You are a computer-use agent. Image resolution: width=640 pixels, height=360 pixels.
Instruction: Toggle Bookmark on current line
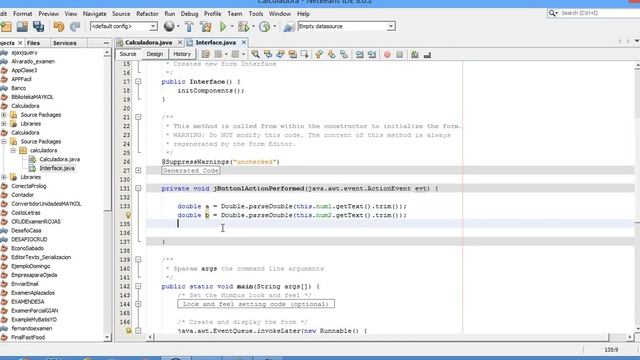344,54
